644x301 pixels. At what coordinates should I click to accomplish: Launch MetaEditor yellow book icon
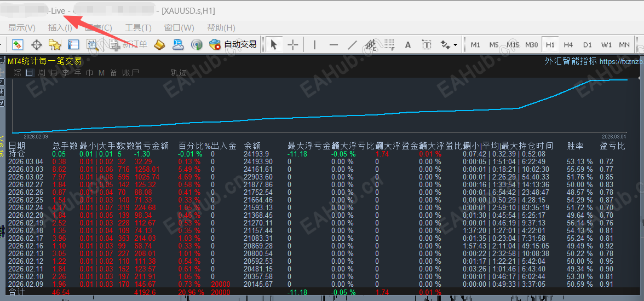point(159,44)
